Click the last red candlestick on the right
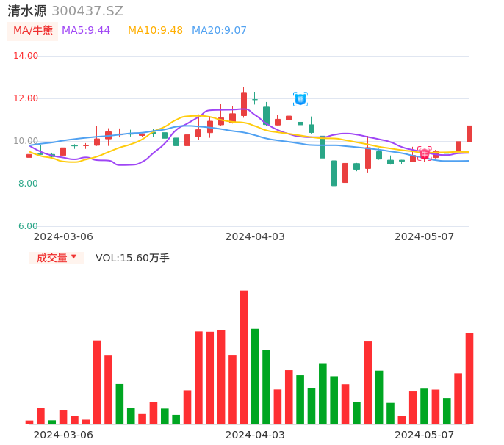This screenshot has height=445, width=504. click(469, 134)
